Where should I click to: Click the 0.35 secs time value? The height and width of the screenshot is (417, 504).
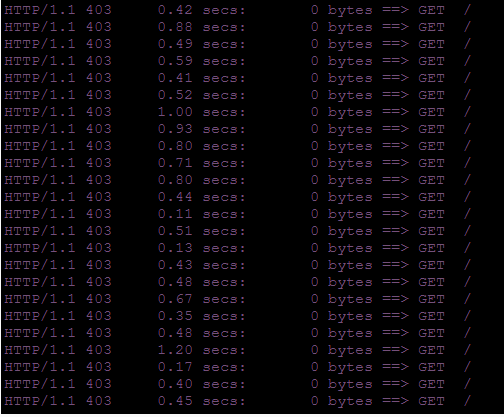coord(201,316)
